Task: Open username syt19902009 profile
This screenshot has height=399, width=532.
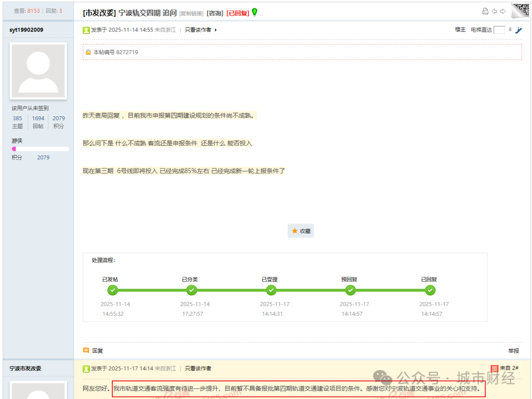Action: tap(27, 30)
